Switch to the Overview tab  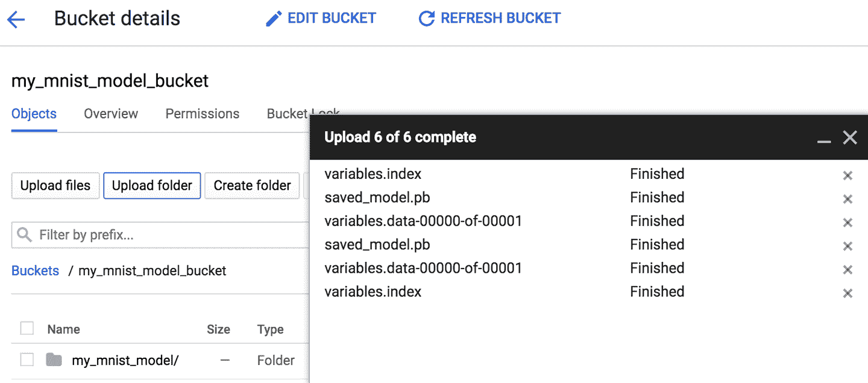tap(111, 114)
